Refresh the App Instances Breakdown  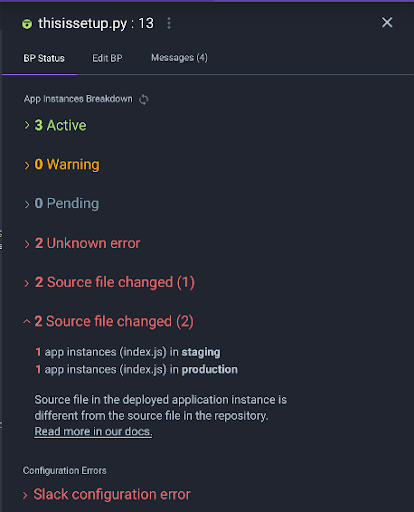click(144, 99)
